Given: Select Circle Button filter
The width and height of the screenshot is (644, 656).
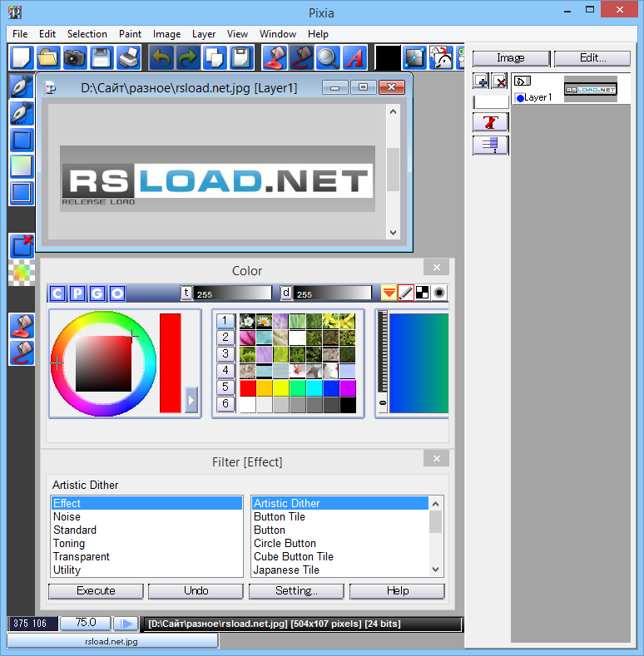Looking at the screenshot, I should [x=340, y=544].
